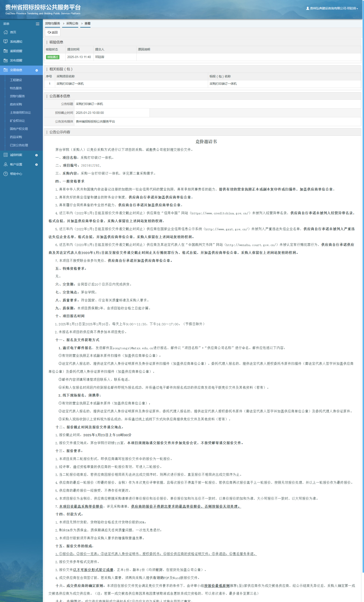Screen dimensions: 364x602
Task: Click the 原因说明 column header
Action: (144, 49)
